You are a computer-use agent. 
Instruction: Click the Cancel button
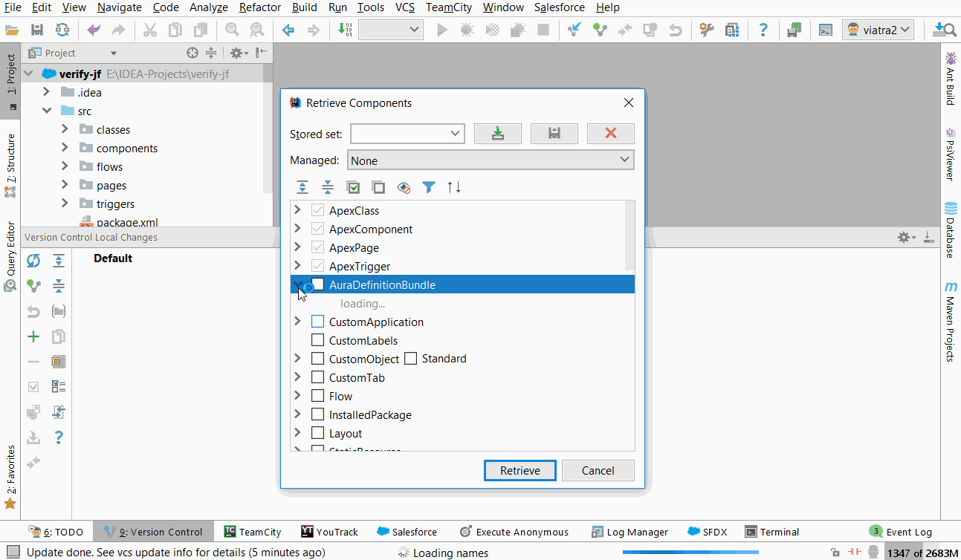(x=598, y=470)
